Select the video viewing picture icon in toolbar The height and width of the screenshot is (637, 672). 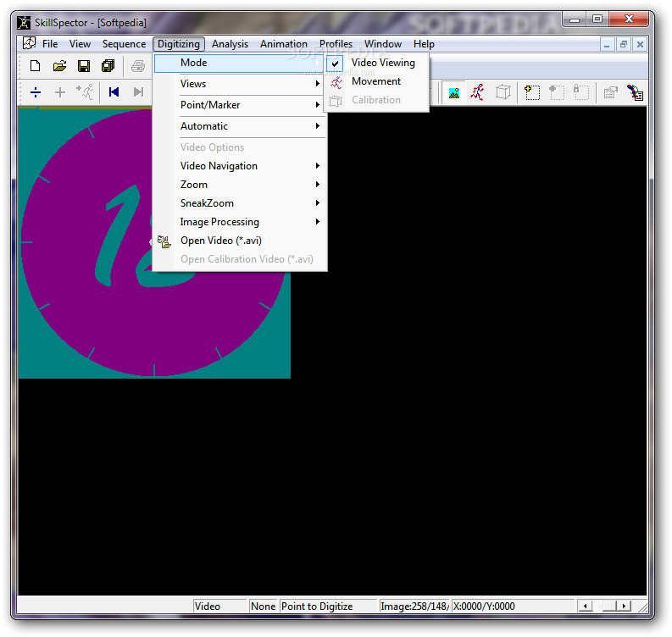click(x=454, y=92)
